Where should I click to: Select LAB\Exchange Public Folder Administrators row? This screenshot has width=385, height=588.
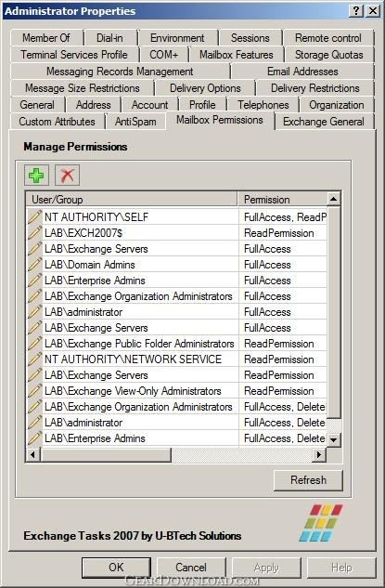(x=177, y=343)
